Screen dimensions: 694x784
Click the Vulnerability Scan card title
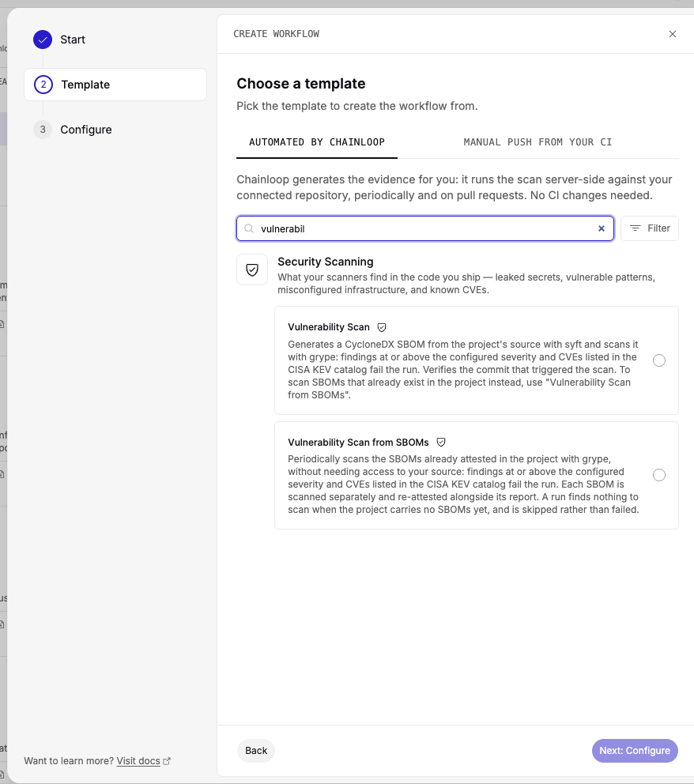click(329, 327)
